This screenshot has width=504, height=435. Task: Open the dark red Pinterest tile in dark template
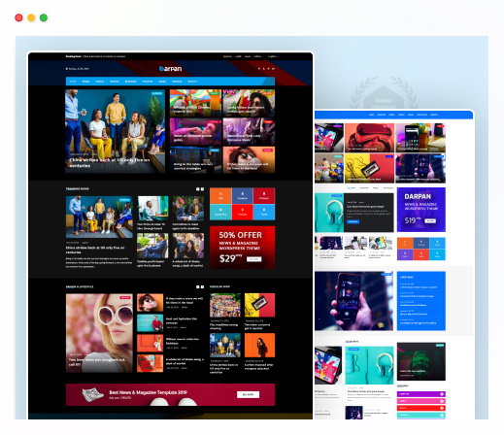[264, 196]
